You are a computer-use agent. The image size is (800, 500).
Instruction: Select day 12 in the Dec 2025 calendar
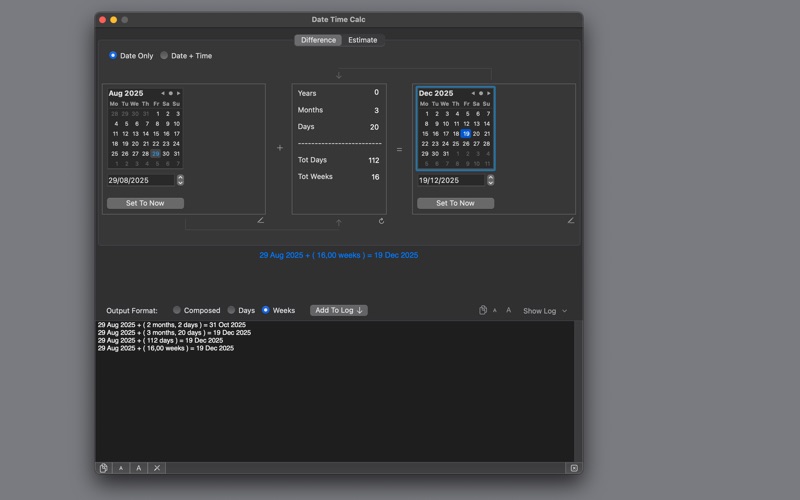(x=466, y=124)
